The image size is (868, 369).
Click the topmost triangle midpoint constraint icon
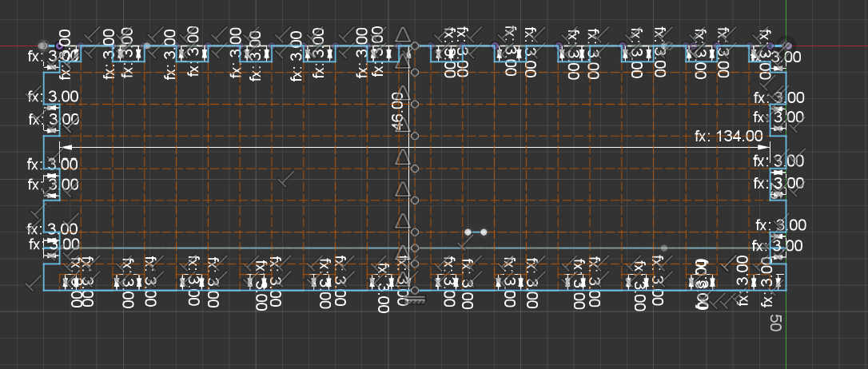(404, 34)
